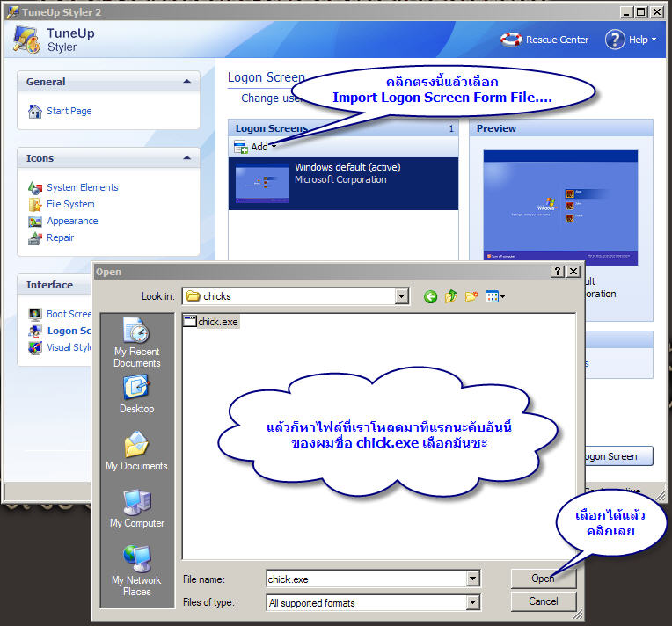Click the Repair icon
This screenshot has width=672, height=626.
[x=34, y=237]
